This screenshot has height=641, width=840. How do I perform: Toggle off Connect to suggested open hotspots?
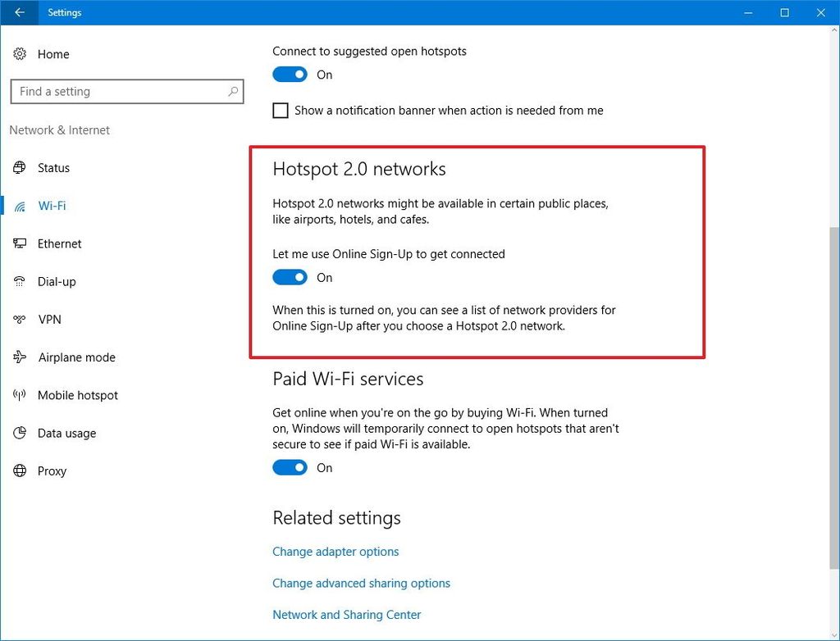[290, 74]
